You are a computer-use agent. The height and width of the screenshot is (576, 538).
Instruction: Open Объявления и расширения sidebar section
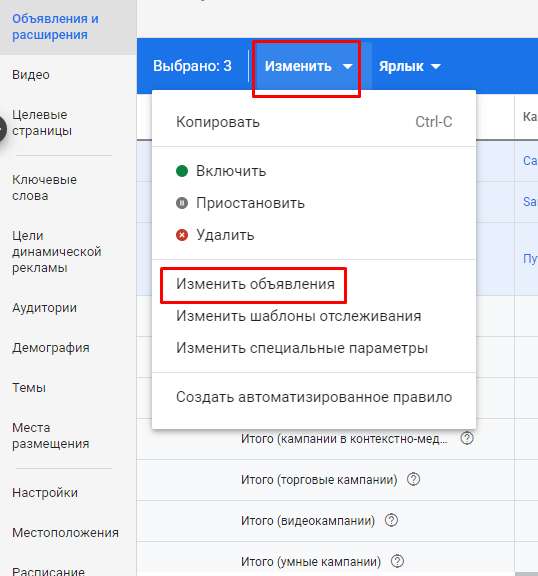55,27
